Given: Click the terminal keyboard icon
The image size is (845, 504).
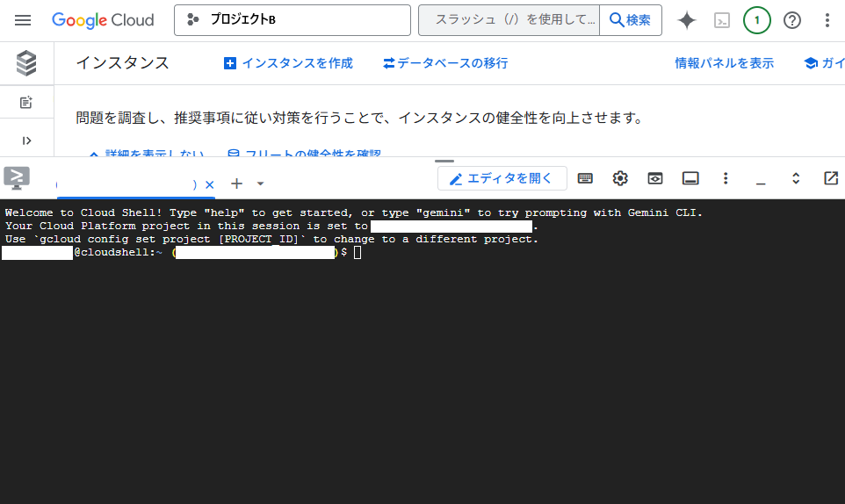Looking at the screenshot, I should [585, 178].
